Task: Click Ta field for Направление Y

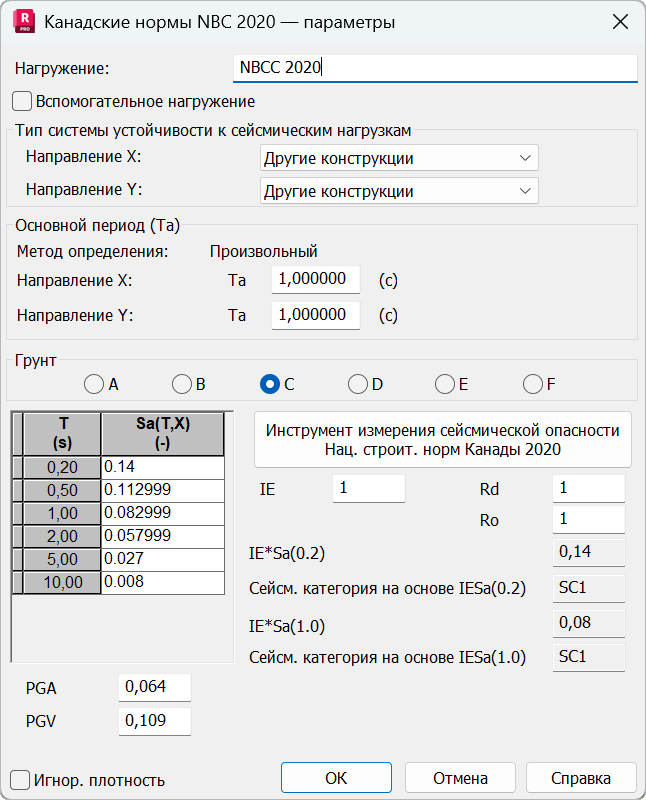Action: click(x=316, y=315)
